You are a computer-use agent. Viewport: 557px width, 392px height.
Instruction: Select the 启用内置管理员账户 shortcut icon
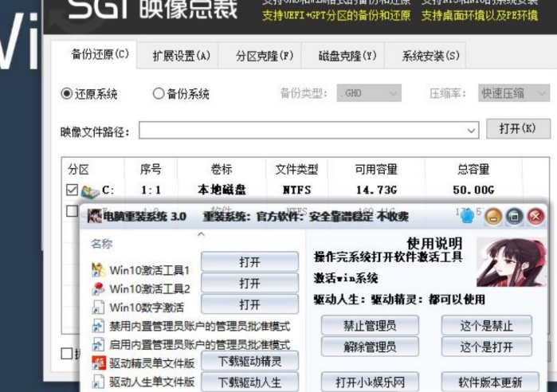click(98, 344)
